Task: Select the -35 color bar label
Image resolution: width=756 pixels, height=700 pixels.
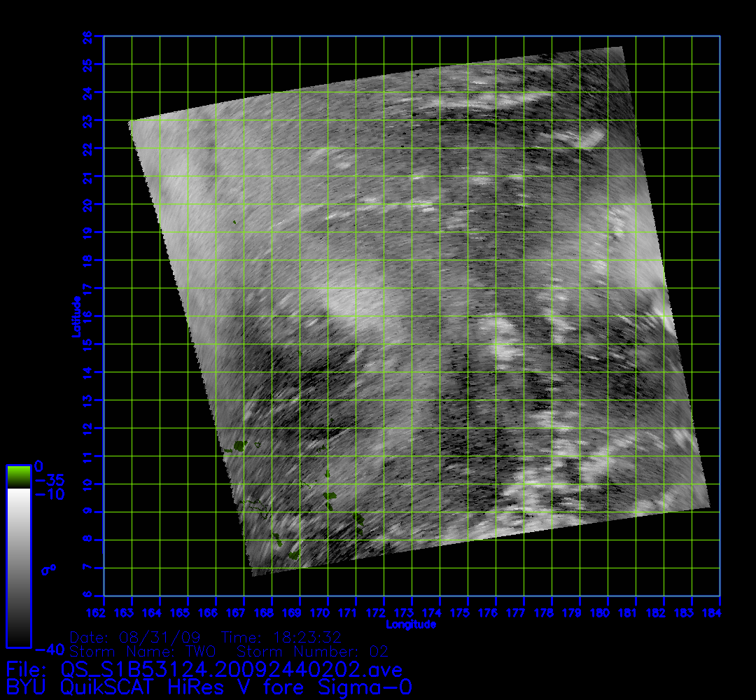Action: click(x=50, y=480)
